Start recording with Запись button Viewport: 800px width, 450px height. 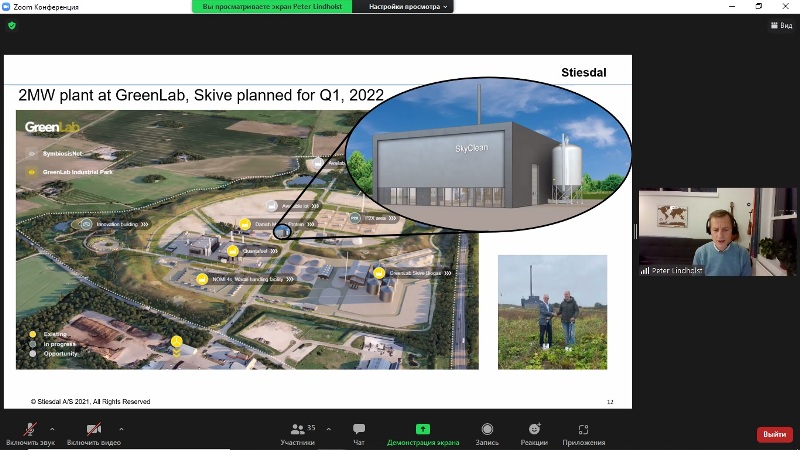pos(487,434)
